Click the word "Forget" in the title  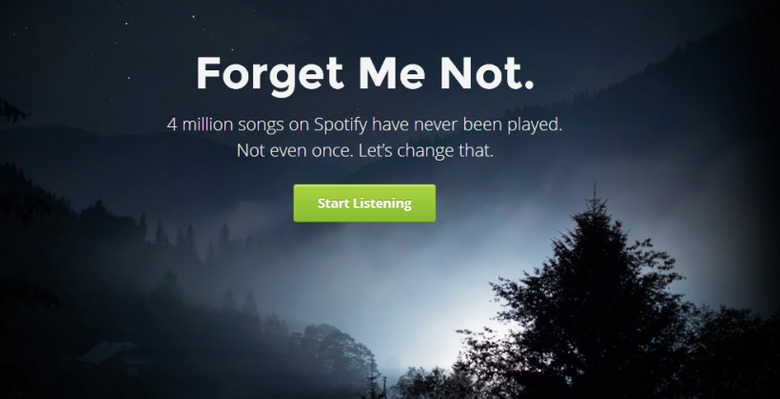click(x=270, y=75)
